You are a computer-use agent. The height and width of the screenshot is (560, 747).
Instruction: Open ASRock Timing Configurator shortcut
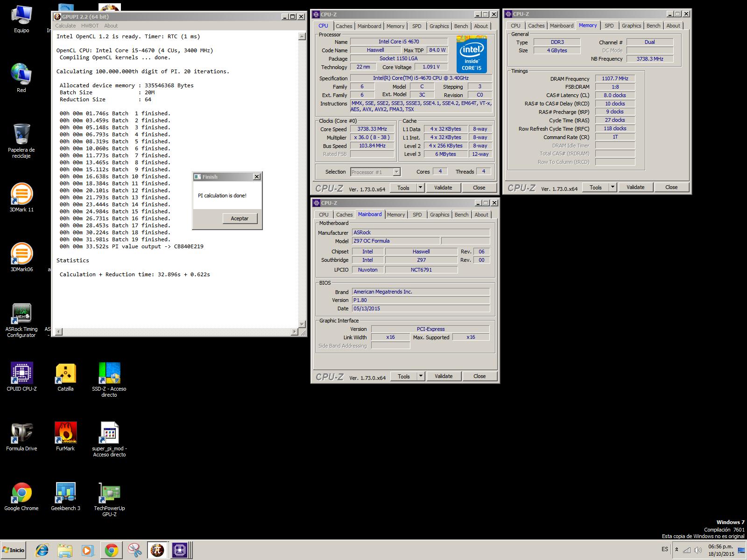[x=21, y=320]
